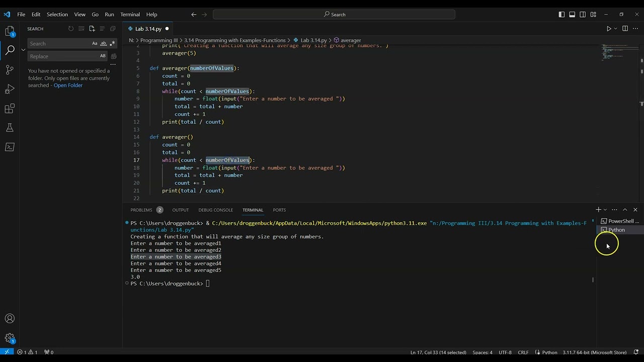Image resolution: width=644 pixels, height=362 pixels.
Task: Toggle bottom Panel visibility
Action: (x=572, y=15)
